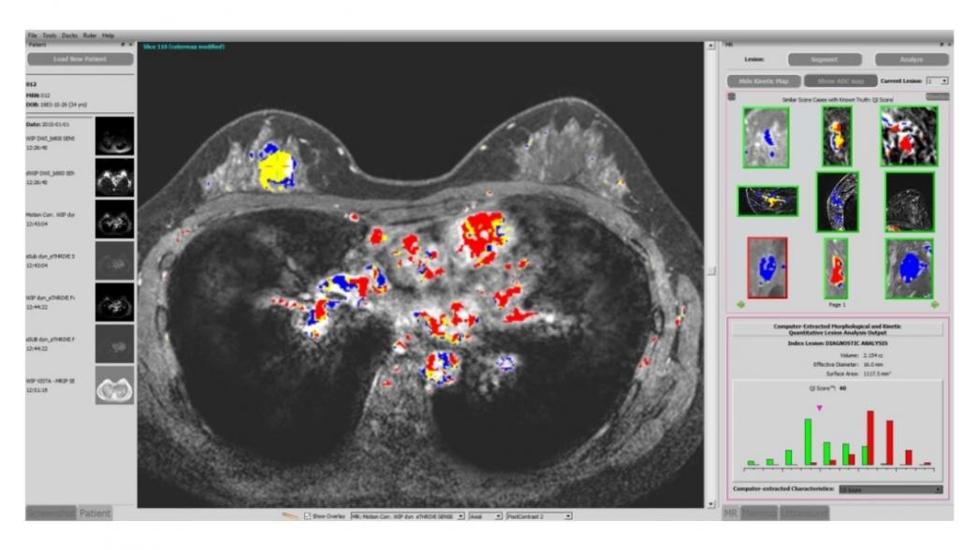Open the WIP VISTA MRIP series thumbnail
980x550 pixels.
click(114, 385)
